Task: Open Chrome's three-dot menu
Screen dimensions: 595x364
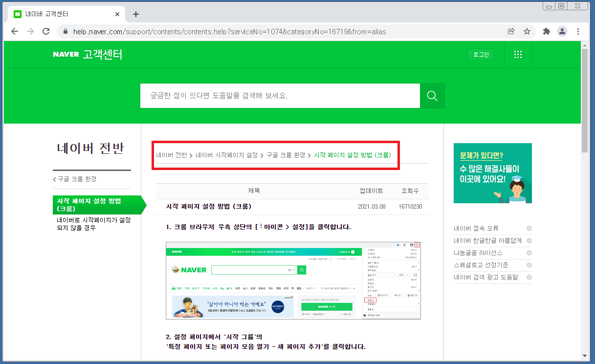Action: pos(578,31)
